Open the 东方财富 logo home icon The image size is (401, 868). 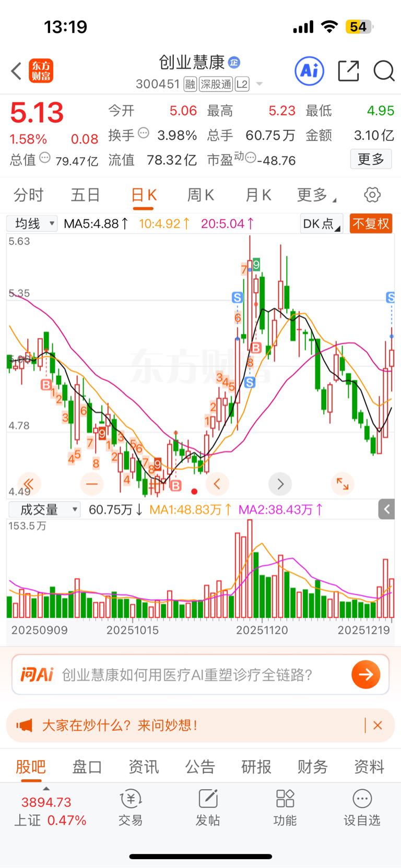(41, 71)
